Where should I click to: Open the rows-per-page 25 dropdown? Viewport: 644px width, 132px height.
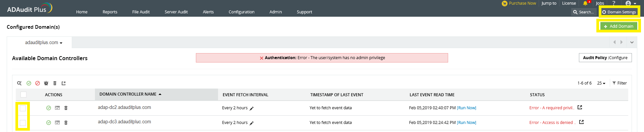click(x=601, y=83)
